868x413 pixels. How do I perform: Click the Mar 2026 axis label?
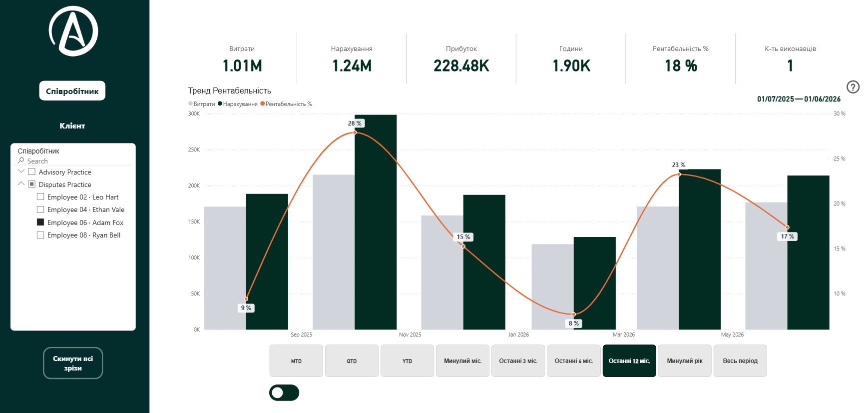pyautogui.click(x=624, y=334)
